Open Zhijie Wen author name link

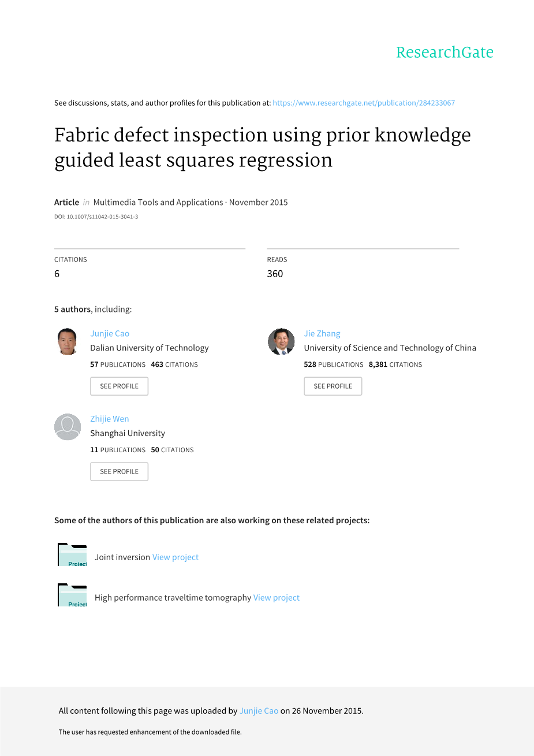(110, 419)
